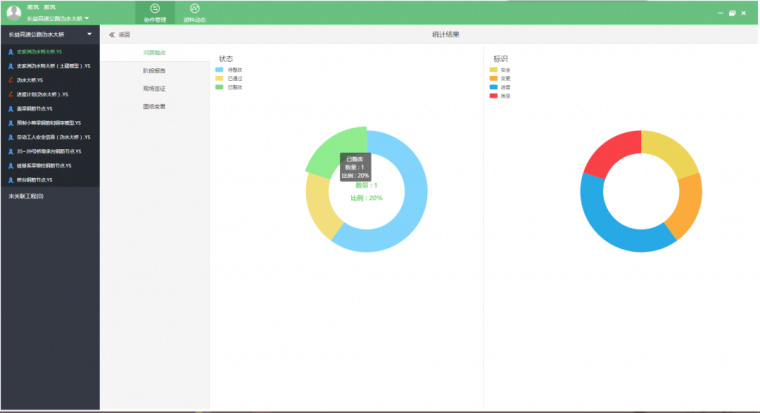Click the double-chevron 返回 back icon
Image resolution: width=760 pixels, height=413 pixels.
112,34
